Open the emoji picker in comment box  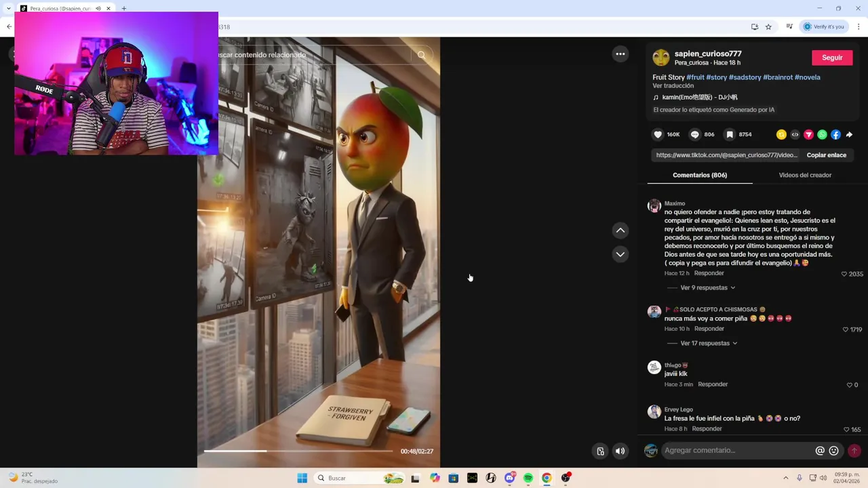coord(834,451)
